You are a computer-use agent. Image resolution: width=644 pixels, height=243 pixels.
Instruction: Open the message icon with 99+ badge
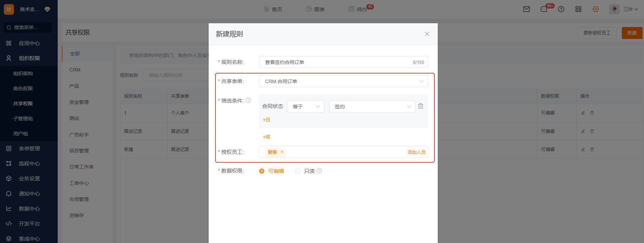[x=544, y=9]
